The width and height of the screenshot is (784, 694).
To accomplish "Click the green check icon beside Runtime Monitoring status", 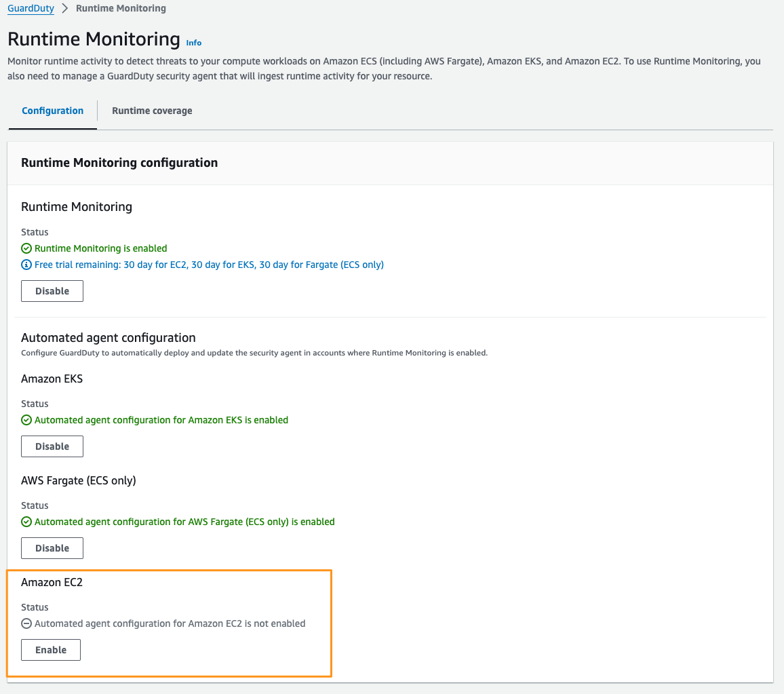I will tap(26, 248).
